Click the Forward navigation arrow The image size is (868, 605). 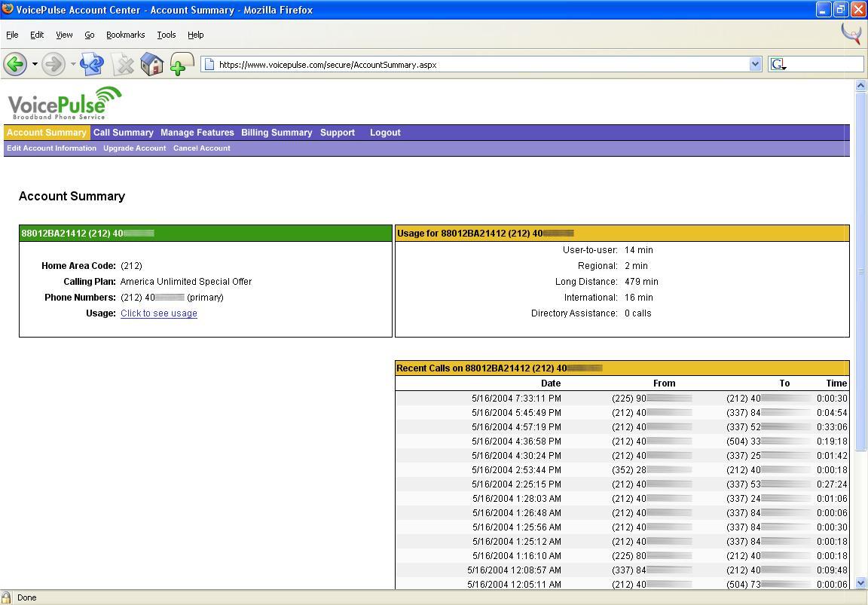click(53, 64)
